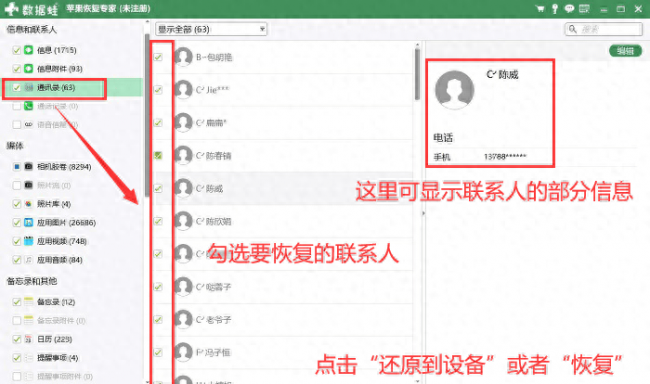Uncheck the 提醒事项 (4) checkbox
Viewport: 650px width, 384px height.
17,357
